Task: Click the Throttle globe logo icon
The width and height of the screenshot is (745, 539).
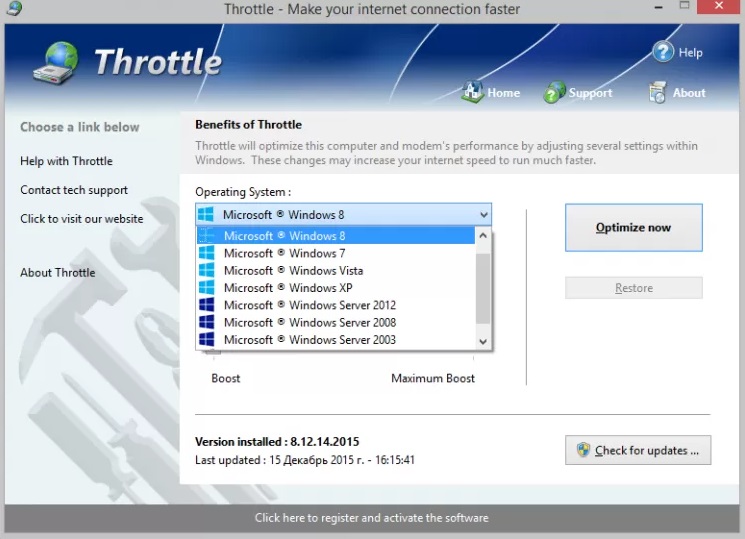Action: (55, 64)
